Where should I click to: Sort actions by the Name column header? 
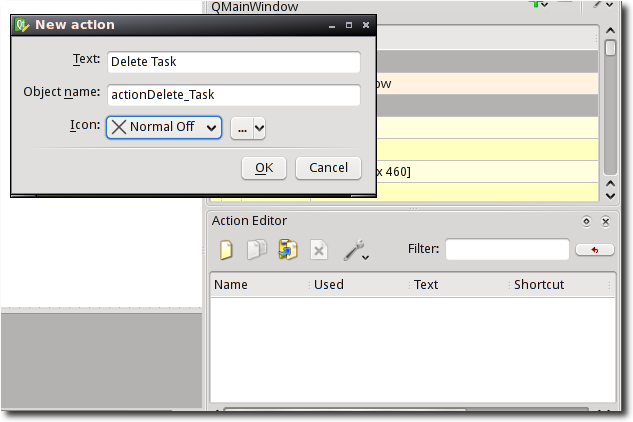click(260, 285)
